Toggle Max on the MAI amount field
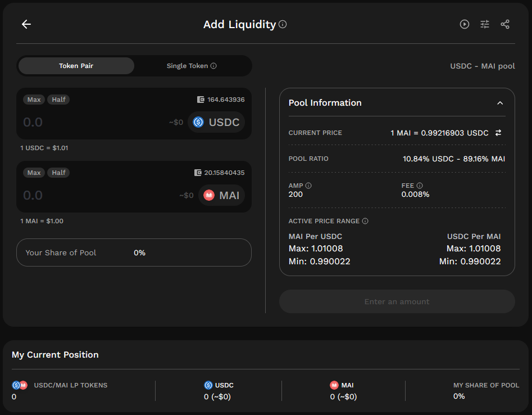 pos(34,173)
